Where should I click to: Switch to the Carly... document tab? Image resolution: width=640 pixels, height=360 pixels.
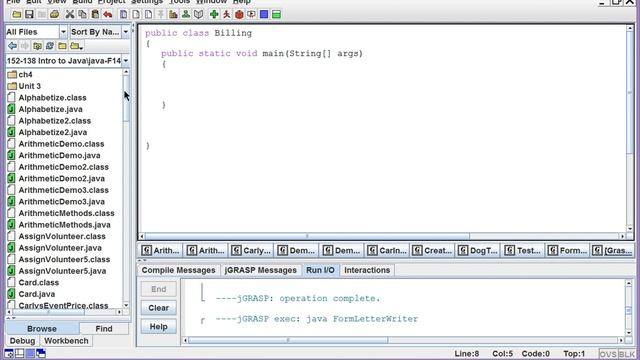pos(251,251)
